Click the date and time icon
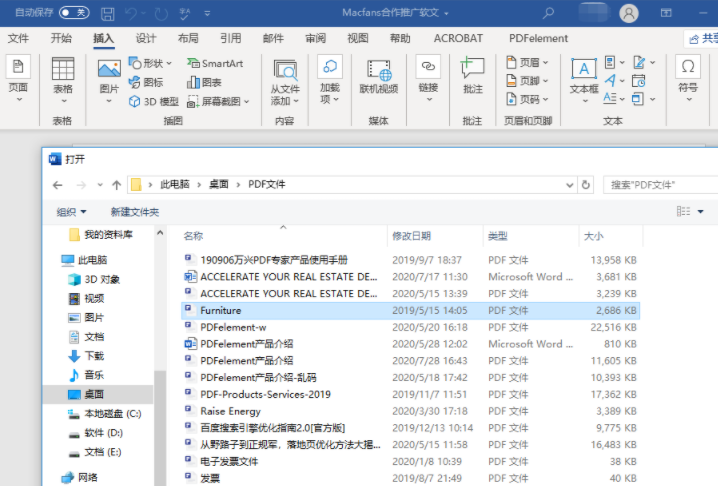718x486 pixels. tap(638, 81)
